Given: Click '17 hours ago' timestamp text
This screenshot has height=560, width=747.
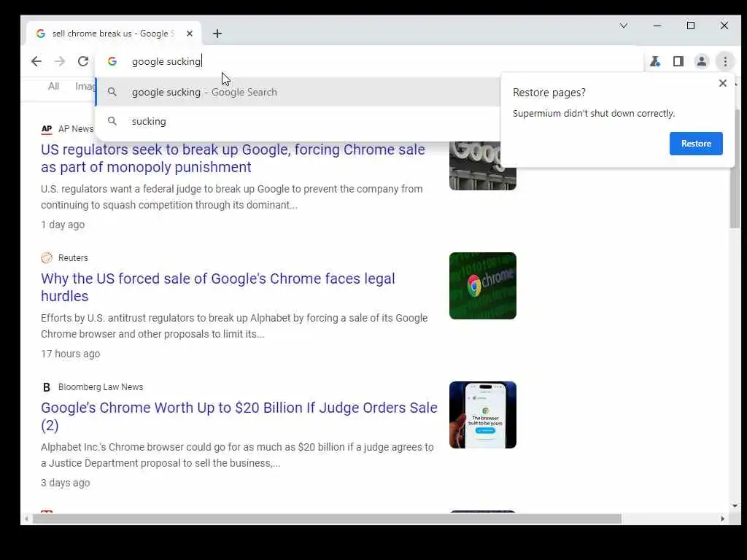Looking at the screenshot, I should tap(71, 354).
